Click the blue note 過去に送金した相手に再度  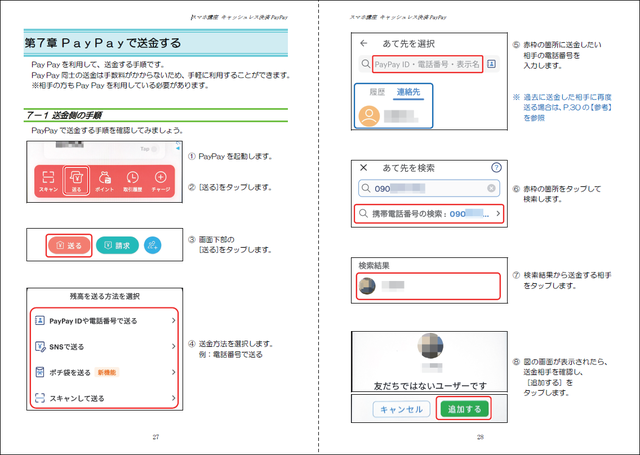tap(568, 97)
